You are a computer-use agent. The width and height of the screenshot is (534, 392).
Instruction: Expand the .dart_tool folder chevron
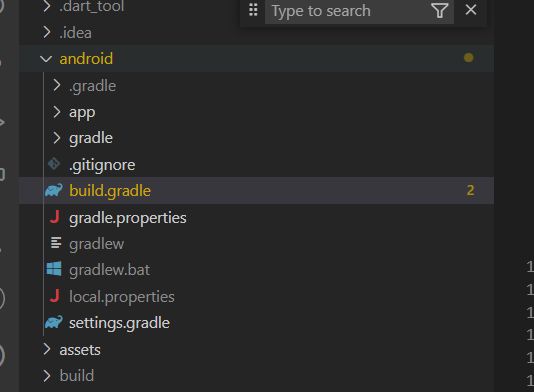click(x=47, y=6)
